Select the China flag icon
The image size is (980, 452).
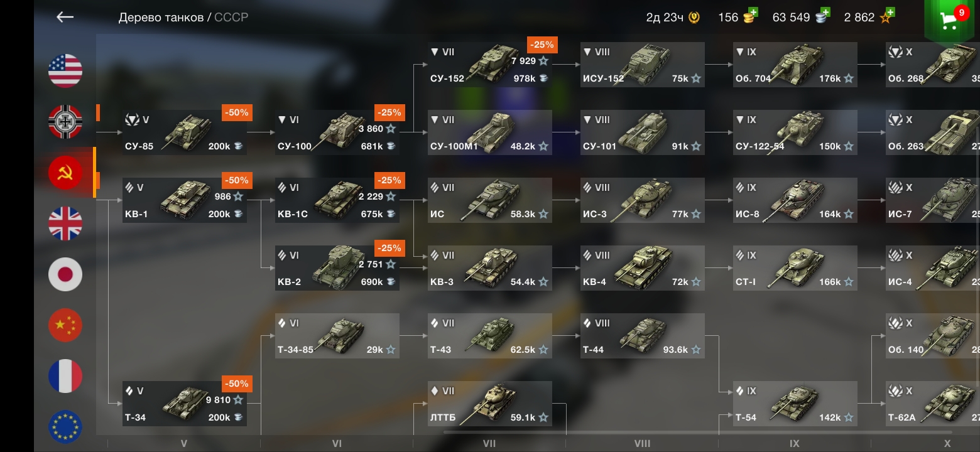tap(65, 325)
